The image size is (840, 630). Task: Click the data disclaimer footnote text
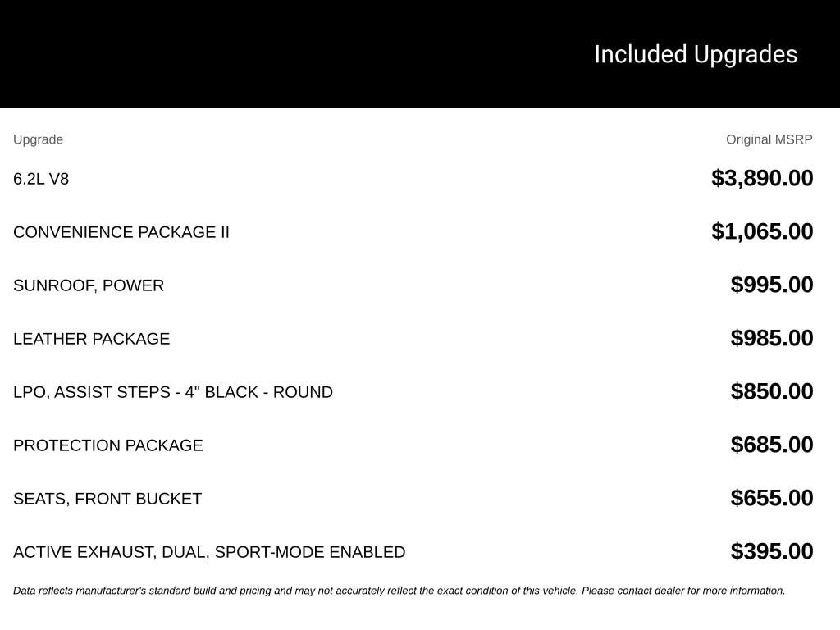click(x=399, y=591)
